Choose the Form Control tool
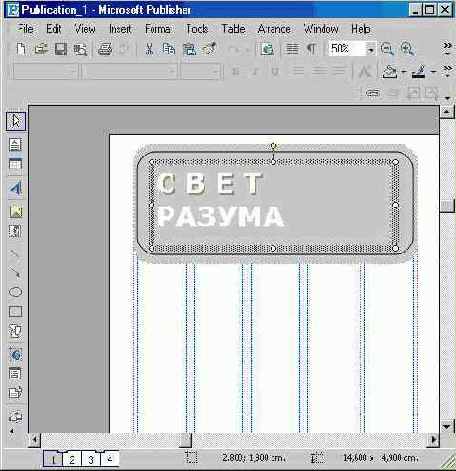456x471 pixels. coord(15,374)
